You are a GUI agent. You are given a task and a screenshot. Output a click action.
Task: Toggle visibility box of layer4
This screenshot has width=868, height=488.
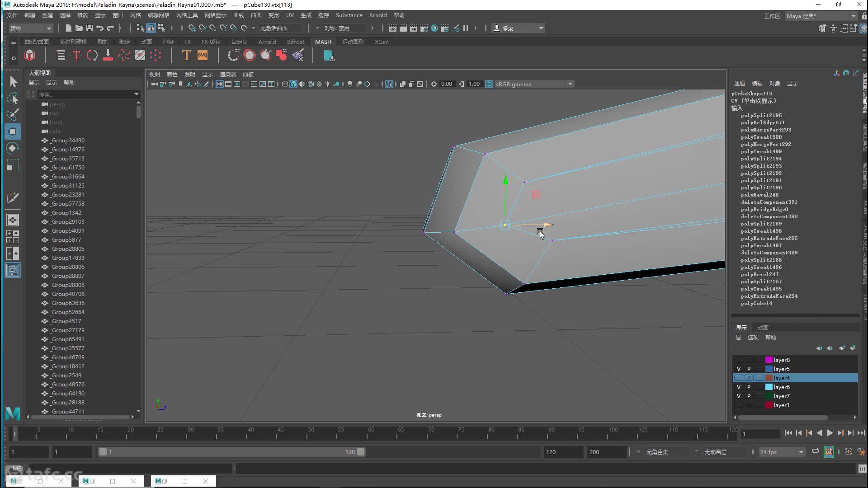click(739, 378)
